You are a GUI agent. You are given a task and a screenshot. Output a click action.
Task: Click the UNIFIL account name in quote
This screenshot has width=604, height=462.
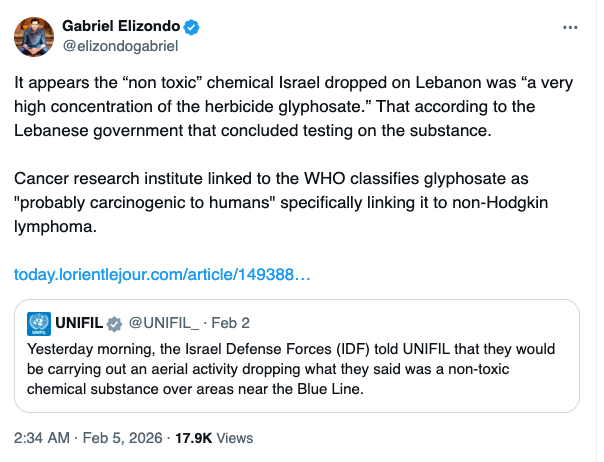[x=78, y=324]
